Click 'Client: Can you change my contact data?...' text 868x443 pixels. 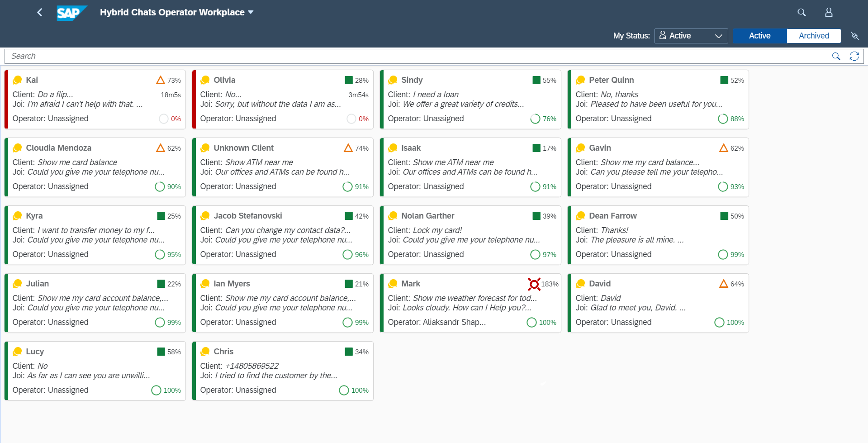pyautogui.click(x=275, y=230)
